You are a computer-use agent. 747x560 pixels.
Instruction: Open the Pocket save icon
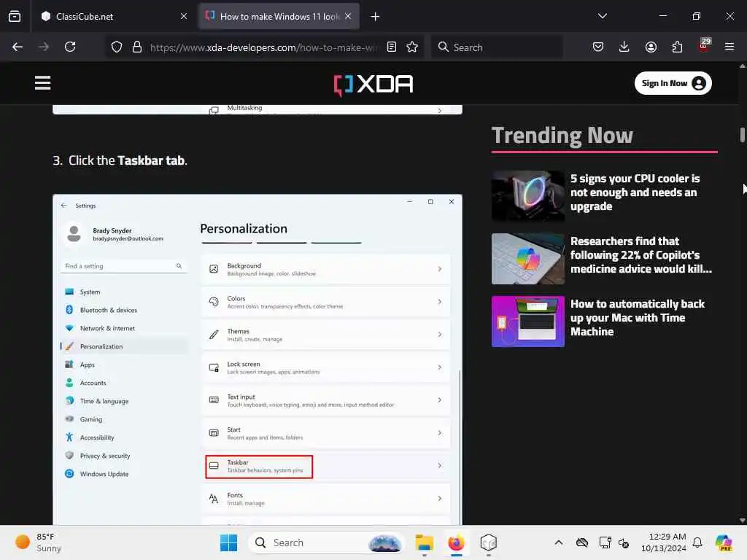(x=598, y=47)
